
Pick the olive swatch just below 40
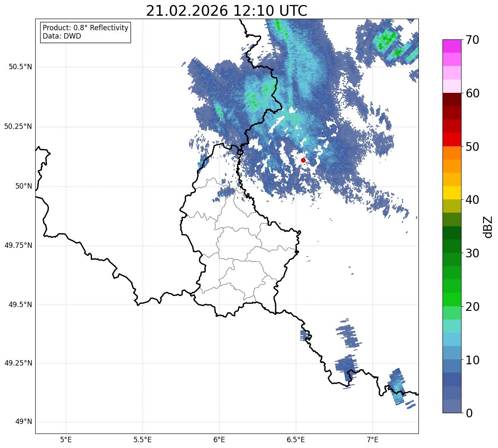[452, 206]
